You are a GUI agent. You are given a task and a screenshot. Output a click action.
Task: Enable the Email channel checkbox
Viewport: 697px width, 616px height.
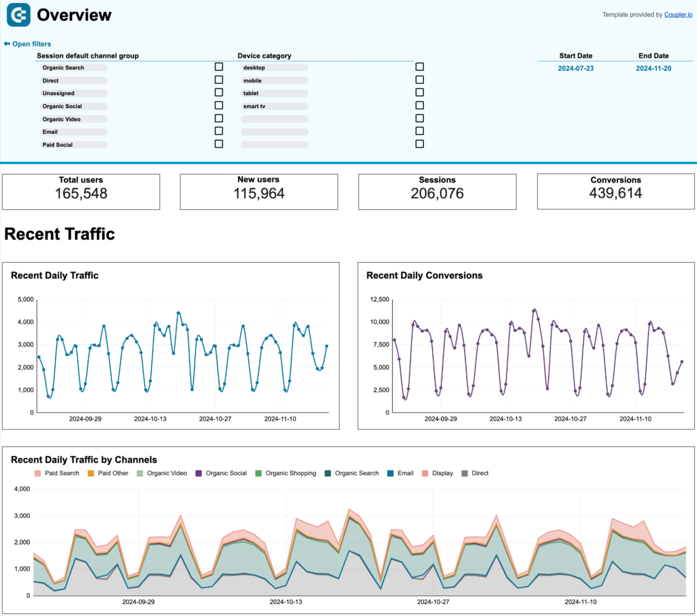point(219,131)
